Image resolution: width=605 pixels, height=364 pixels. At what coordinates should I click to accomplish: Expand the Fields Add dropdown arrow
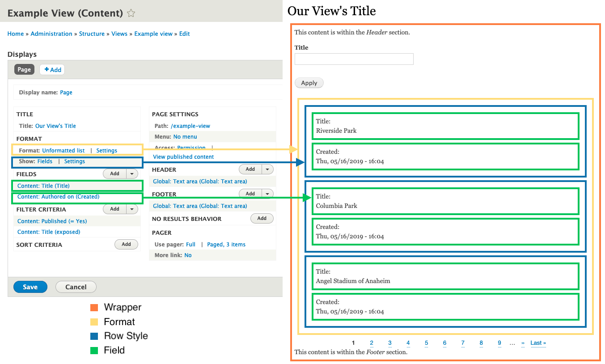coord(132,173)
